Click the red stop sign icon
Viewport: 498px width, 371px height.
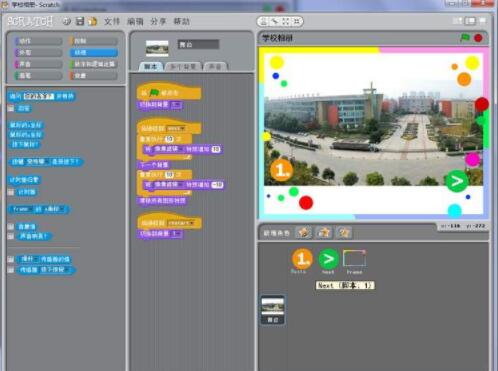(x=478, y=38)
